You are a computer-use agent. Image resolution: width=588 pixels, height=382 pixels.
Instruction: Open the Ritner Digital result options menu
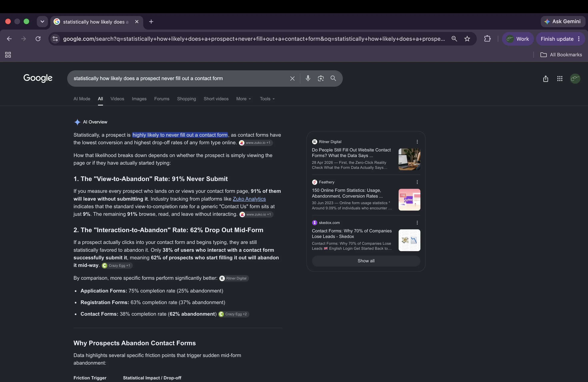pos(417,142)
